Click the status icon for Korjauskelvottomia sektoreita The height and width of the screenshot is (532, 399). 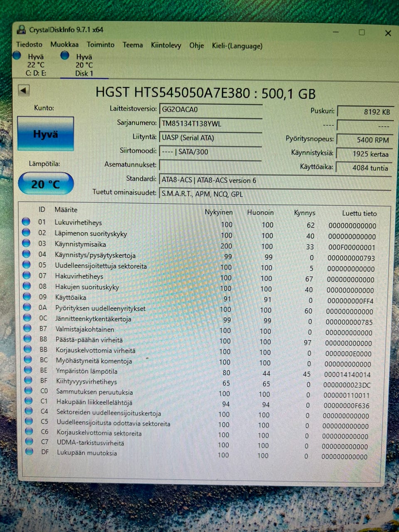(29, 431)
